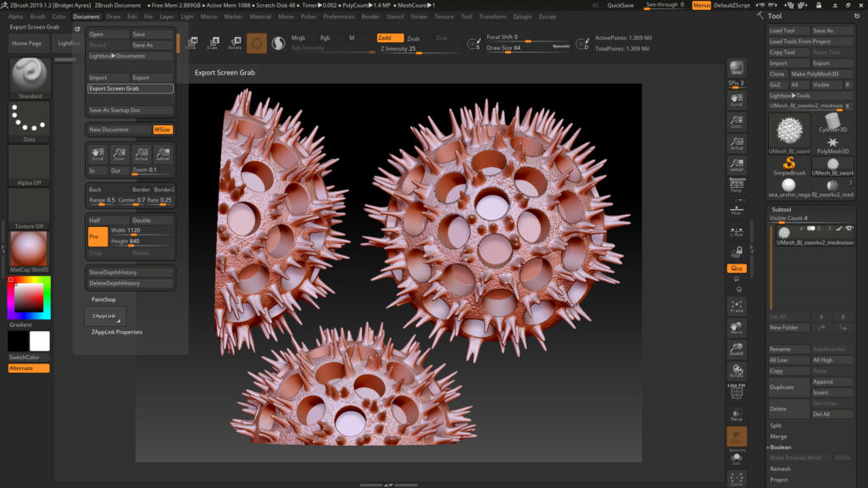
Task: Select the Cylinder3D tool icon
Action: point(832,123)
